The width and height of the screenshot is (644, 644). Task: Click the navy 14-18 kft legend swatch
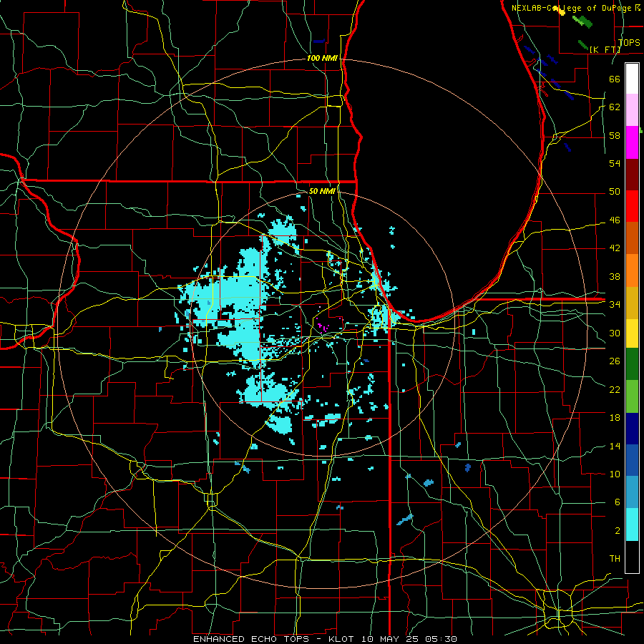click(x=632, y=429)
